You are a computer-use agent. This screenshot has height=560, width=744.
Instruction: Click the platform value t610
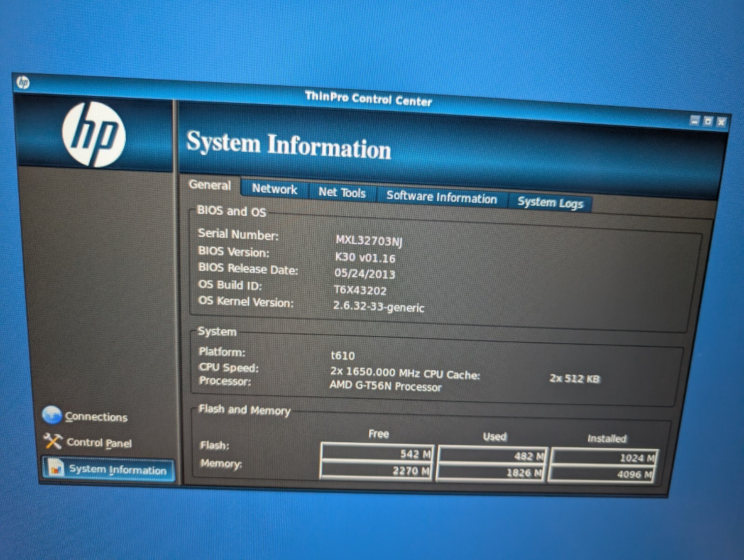[343, 355]
